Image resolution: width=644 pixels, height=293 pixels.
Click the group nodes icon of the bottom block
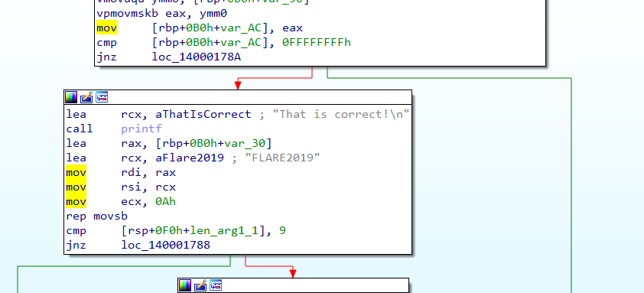[215, 285]
